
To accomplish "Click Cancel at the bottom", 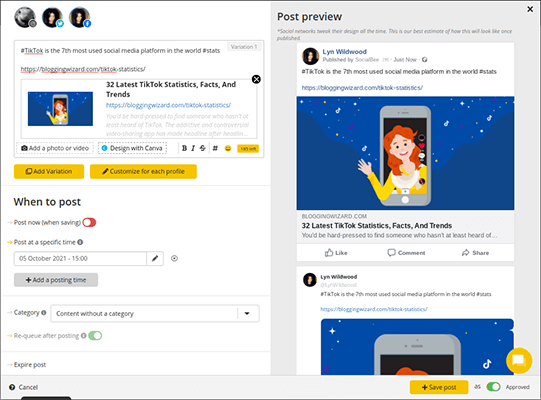I will click(x=28, y=387).
